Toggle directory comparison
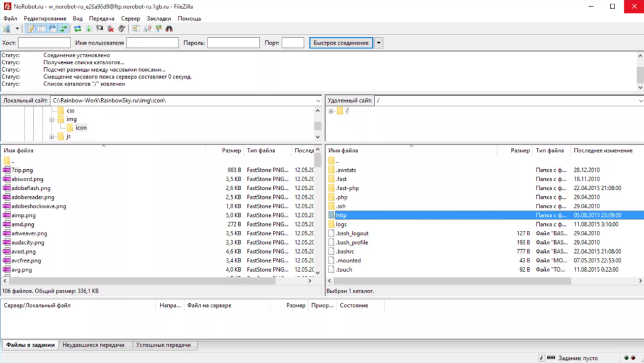This screenshot has height=363, width=644. point(147,29)
